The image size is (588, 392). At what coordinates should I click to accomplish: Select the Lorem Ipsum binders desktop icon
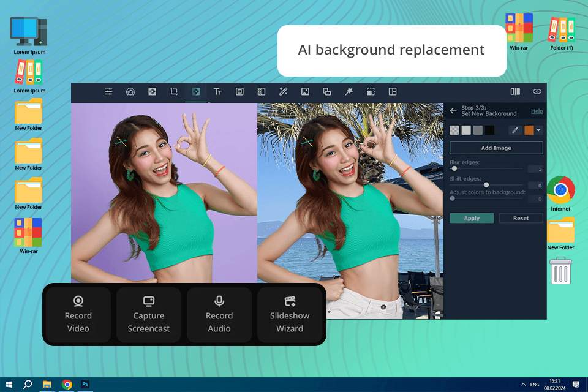click(29, 77)
